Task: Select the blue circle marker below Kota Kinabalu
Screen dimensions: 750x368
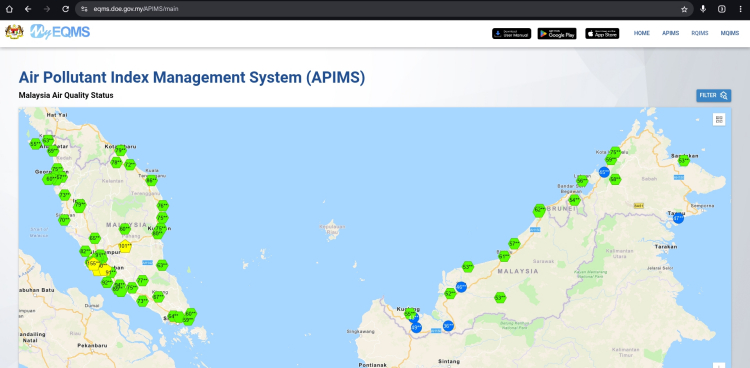Action: coord(604,172)
